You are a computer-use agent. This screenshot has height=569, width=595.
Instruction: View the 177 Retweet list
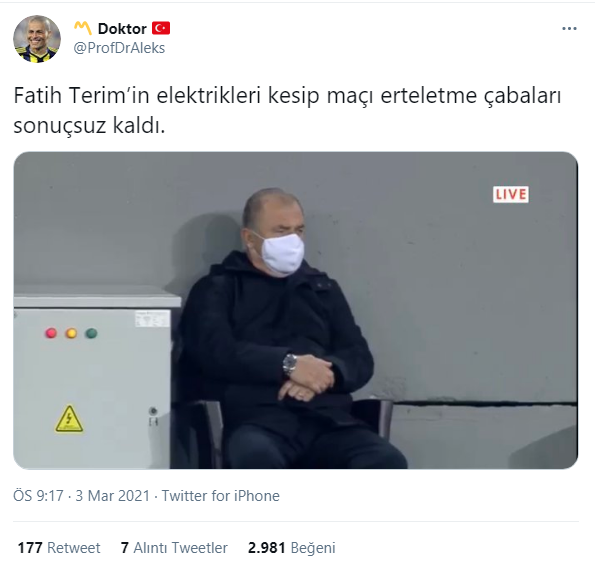(x=59, y=548)
